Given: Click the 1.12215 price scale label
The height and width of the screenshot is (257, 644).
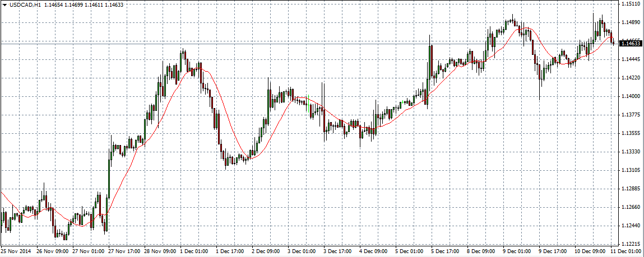Looking at the screenshot, I should coord(631,244).
